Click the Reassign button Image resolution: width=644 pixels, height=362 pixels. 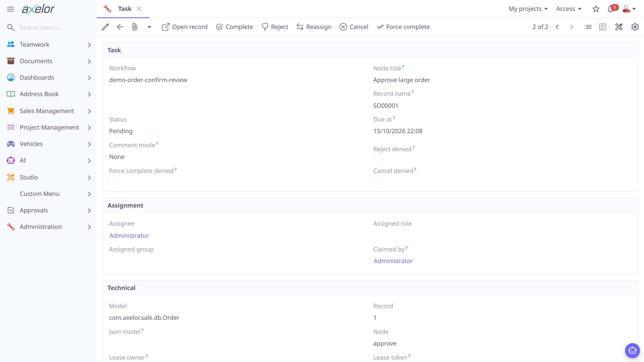pos(314,27)
